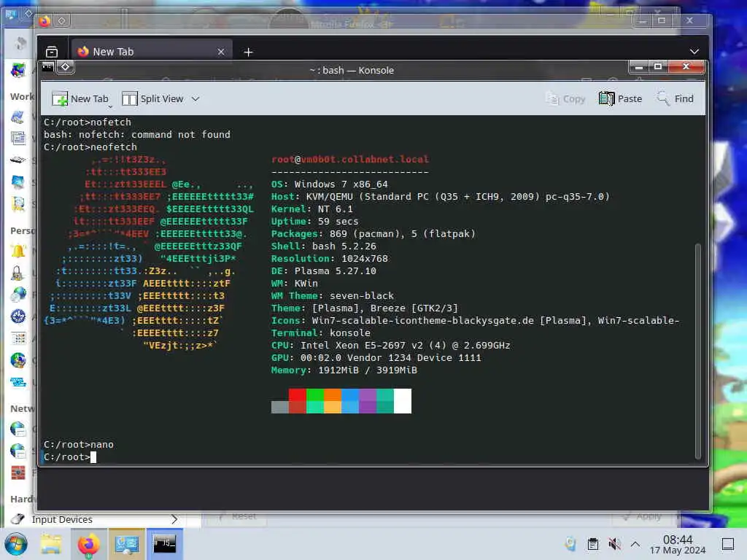This screenshot has height=560, width=747.
Task: Click the Apply button in System Settings
Action: click(643, 517)
